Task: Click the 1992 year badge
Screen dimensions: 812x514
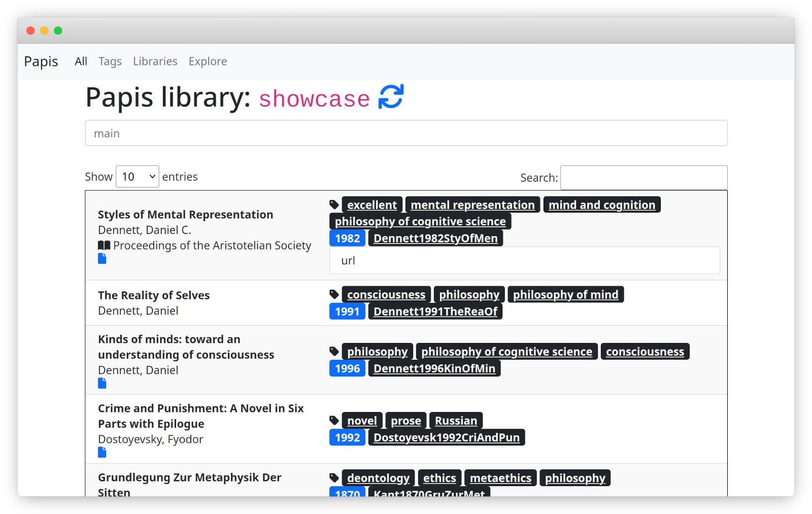Action: coord(347,437)
